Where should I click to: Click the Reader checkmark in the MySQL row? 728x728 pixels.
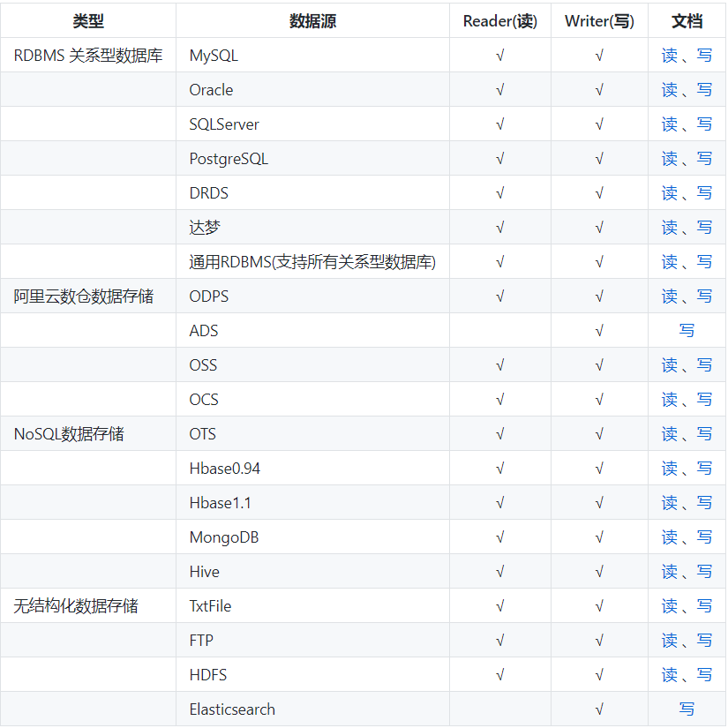coord(500,56)
